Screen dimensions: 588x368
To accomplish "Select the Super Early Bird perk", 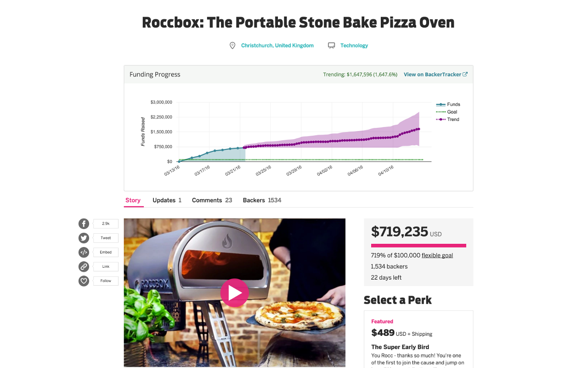I will click(x=400, y=347).
